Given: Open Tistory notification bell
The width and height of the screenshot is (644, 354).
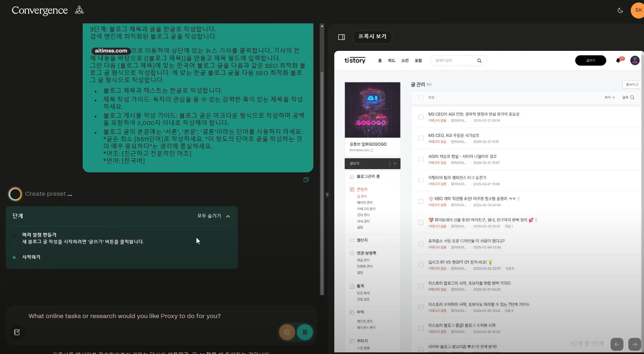Looking at the screenshot, I should (618, 61).
